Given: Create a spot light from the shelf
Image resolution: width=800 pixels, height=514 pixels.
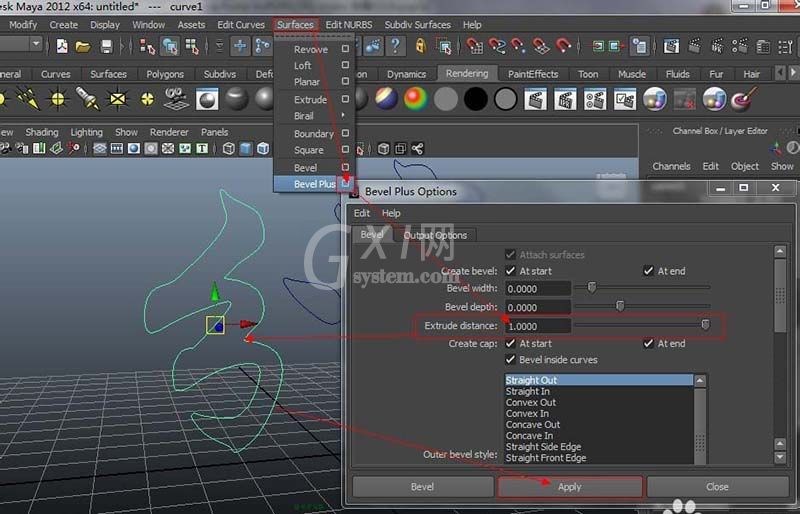Looking at the screenshot, I should [88, 98].
